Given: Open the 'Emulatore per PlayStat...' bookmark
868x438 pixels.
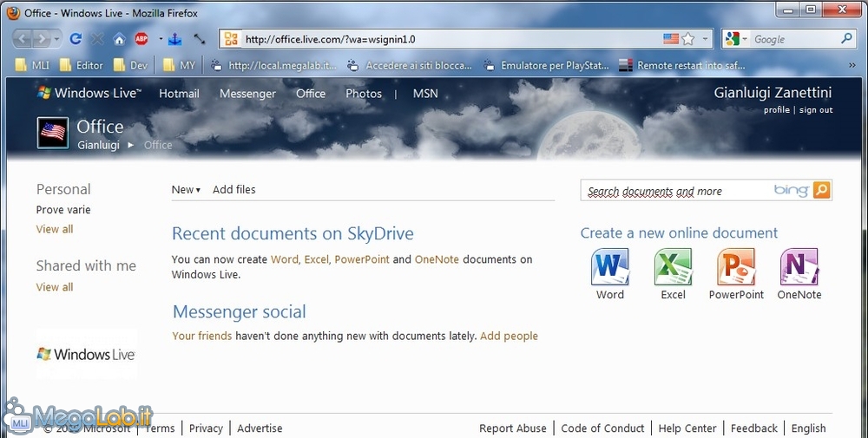Looking at the screenshot, I should point(546,65).
